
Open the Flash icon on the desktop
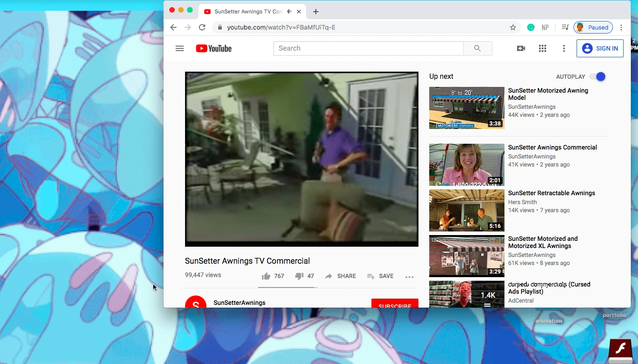pyautogui.click(x=620, y=351)
